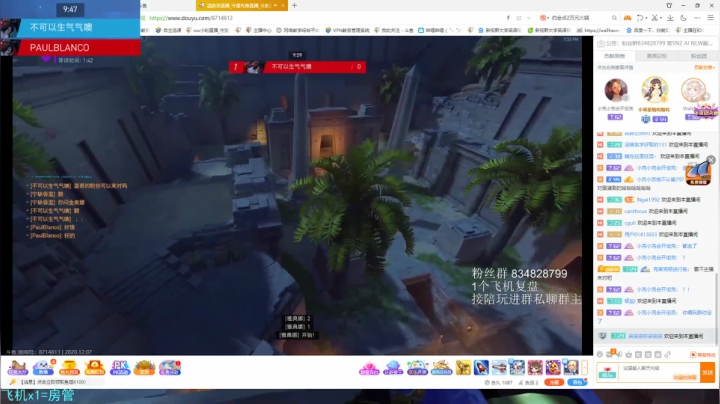Expand the scissors screenshot tool dropdown
The width and height of the screenshot is (720, 404).
661,18
